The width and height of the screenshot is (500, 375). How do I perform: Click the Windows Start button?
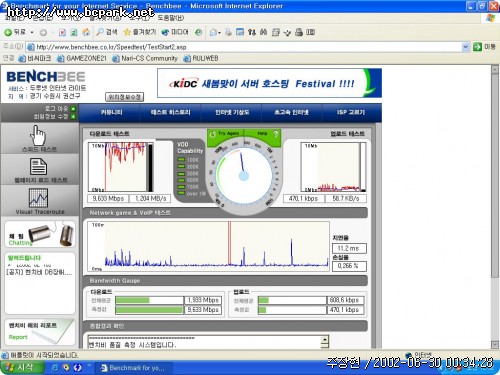tap(22, 368)
